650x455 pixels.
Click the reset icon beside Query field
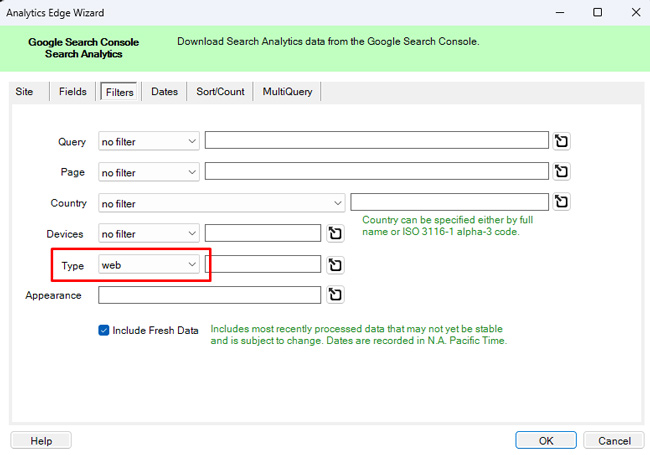561,141
